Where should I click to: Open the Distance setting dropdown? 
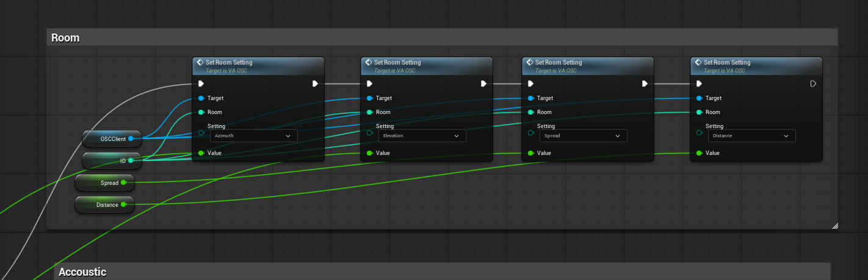[x=752, y=135]
